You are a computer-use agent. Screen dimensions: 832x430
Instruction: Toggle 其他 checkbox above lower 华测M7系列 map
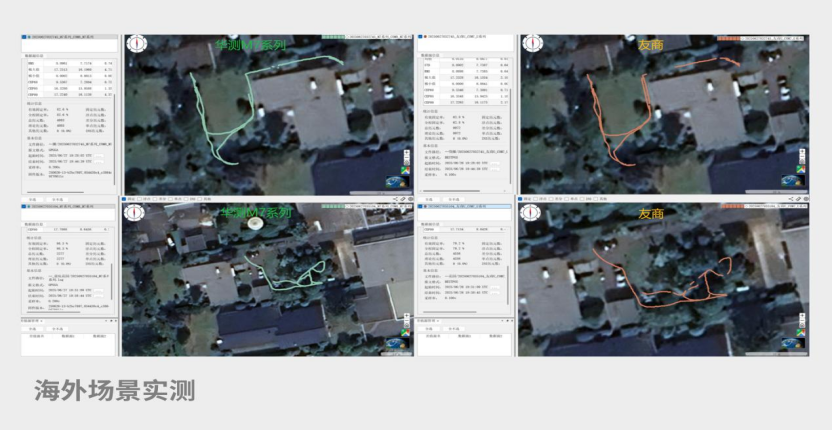tap(199, 199)
